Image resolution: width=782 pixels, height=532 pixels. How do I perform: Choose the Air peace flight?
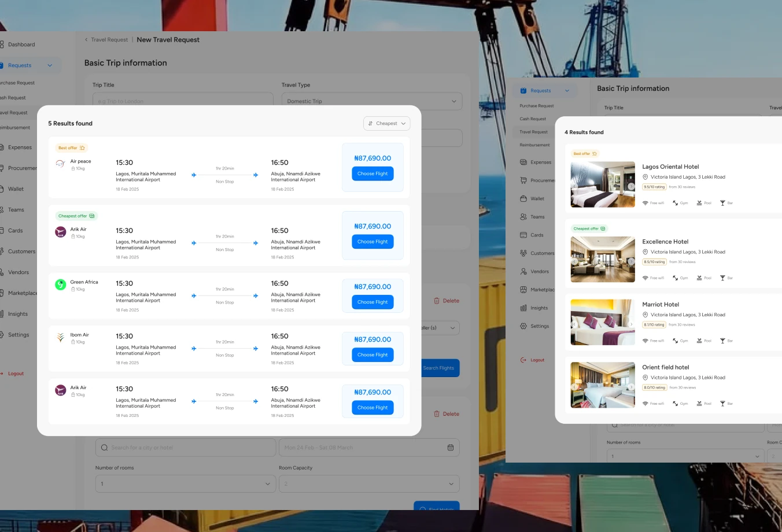point(372,173)
